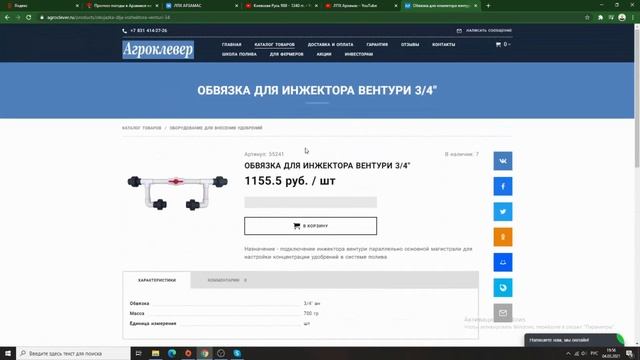
Task: Open the 'Напишите нам, мы онлайн' chat widget
Action: (573, 340)
